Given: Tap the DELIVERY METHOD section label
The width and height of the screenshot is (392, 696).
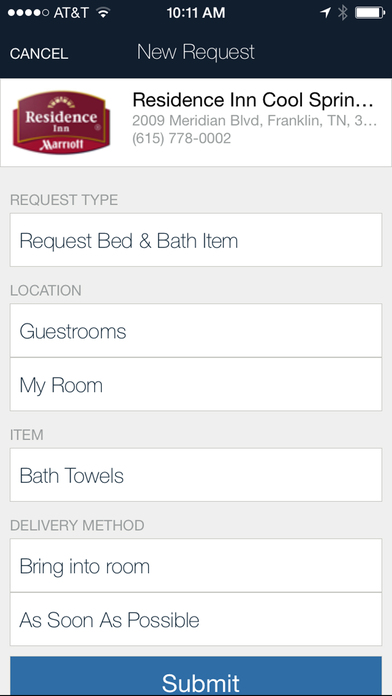Looking at the screenshot, I should coord(77,526).
